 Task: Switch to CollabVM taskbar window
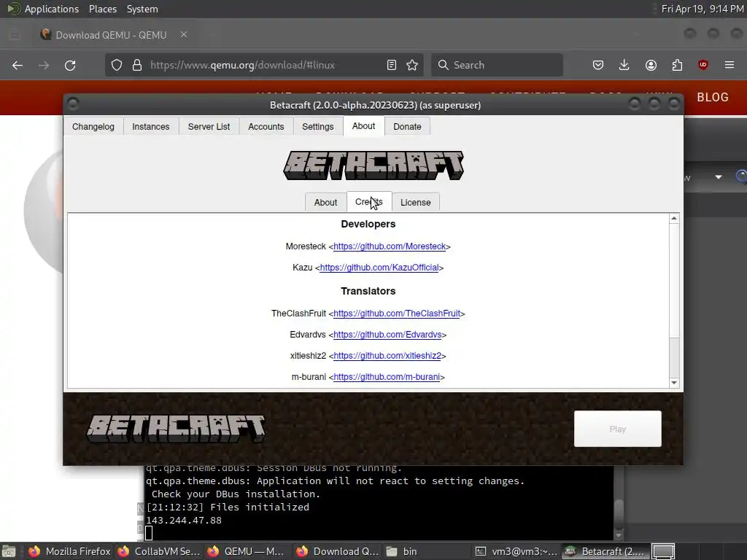[159, 551]
